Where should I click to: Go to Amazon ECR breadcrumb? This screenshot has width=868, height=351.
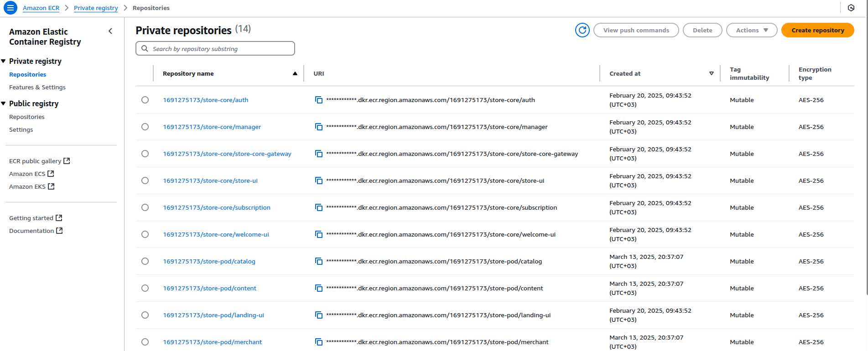[41, 8]
